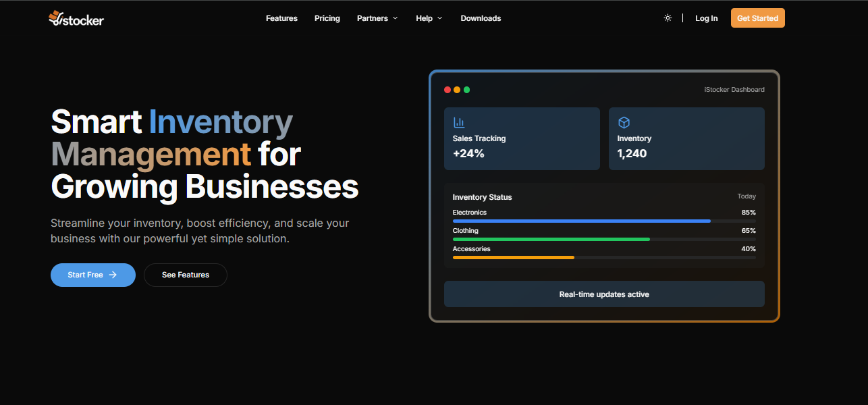868x405 pixels.
Task: Open the Features nav link
Action: click(281, 18)
